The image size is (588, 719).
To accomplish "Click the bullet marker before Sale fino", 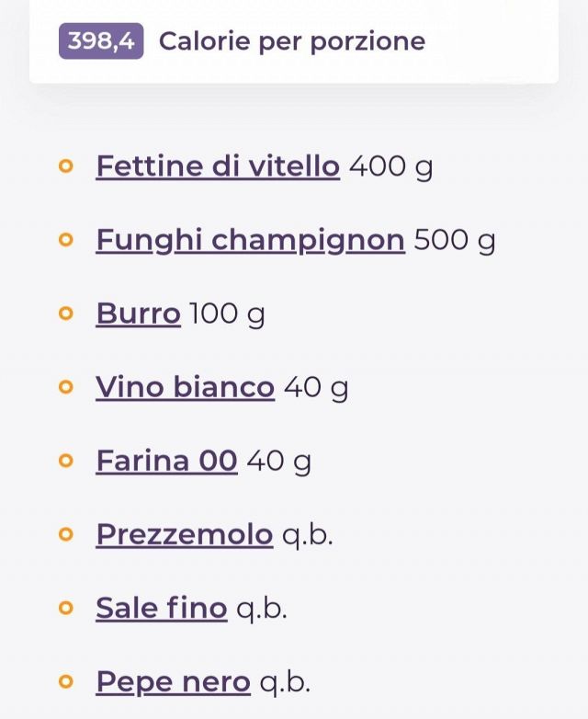I will [66, 608].
